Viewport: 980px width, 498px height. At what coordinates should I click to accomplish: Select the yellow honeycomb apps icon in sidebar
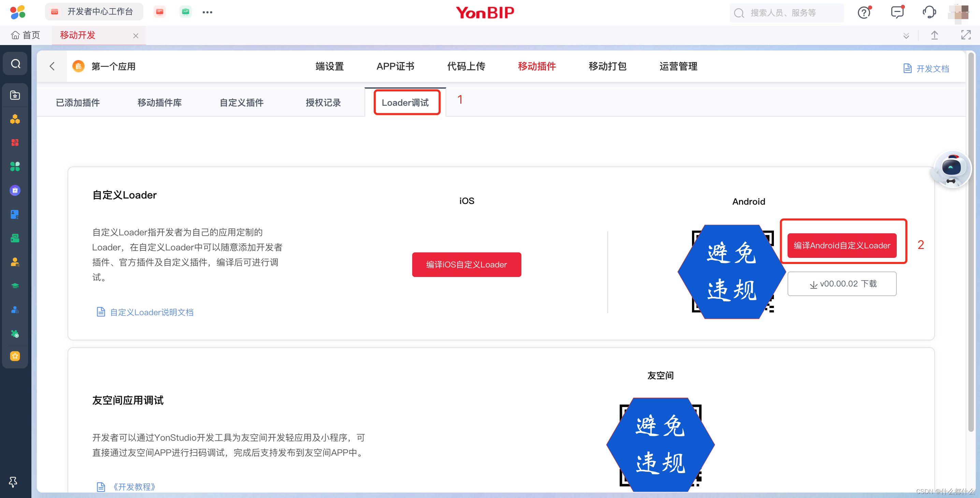pyautogui.click(x=15, y=119)
